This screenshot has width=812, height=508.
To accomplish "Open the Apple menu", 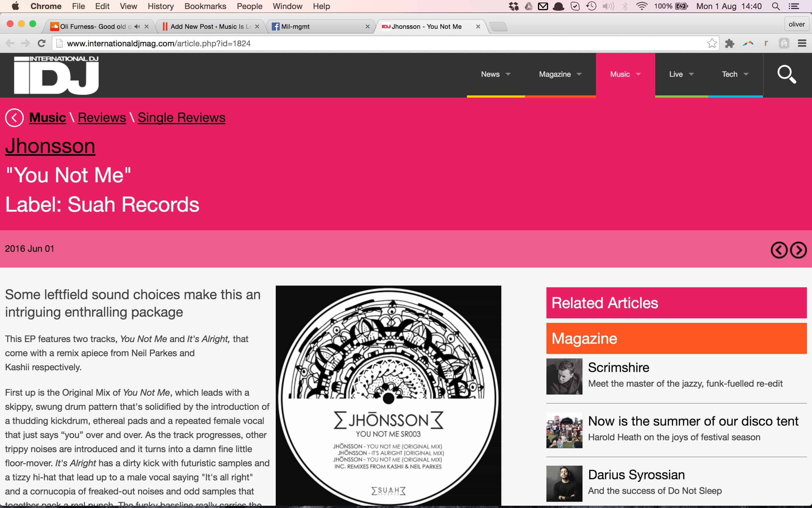I will [16, 6].
